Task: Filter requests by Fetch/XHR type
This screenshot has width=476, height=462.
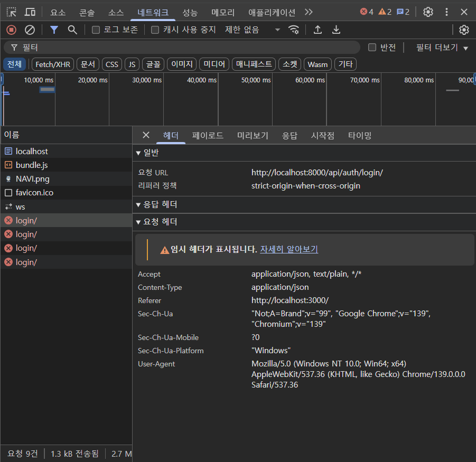Action: pos(53,64)
